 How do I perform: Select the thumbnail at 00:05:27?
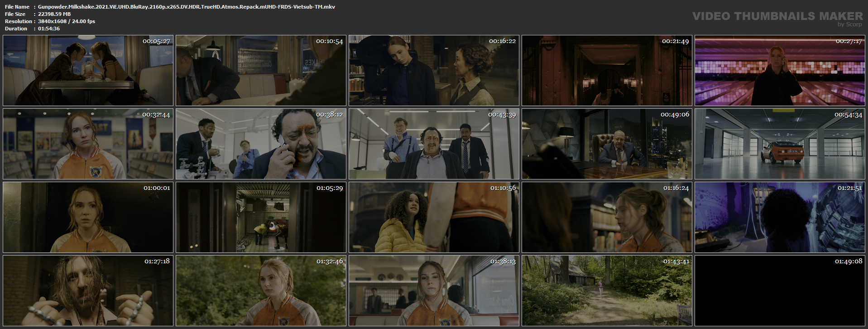click(x=88, y=71)
